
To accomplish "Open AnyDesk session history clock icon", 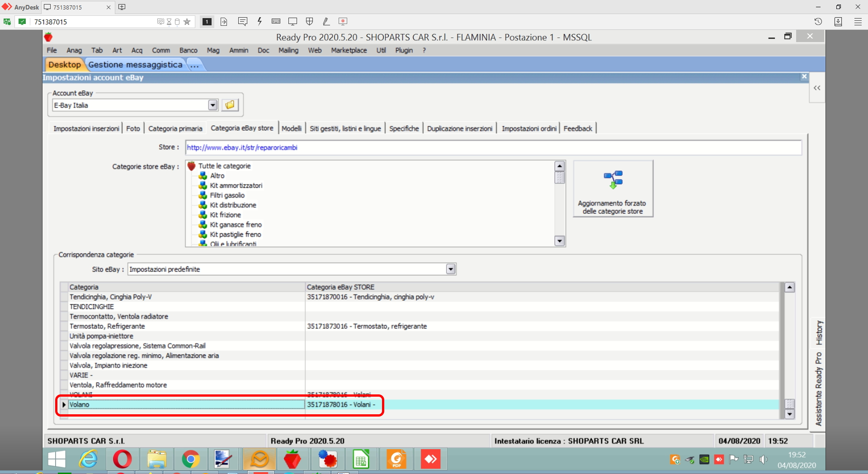I will pyautogui.click(x=818, y=21).
